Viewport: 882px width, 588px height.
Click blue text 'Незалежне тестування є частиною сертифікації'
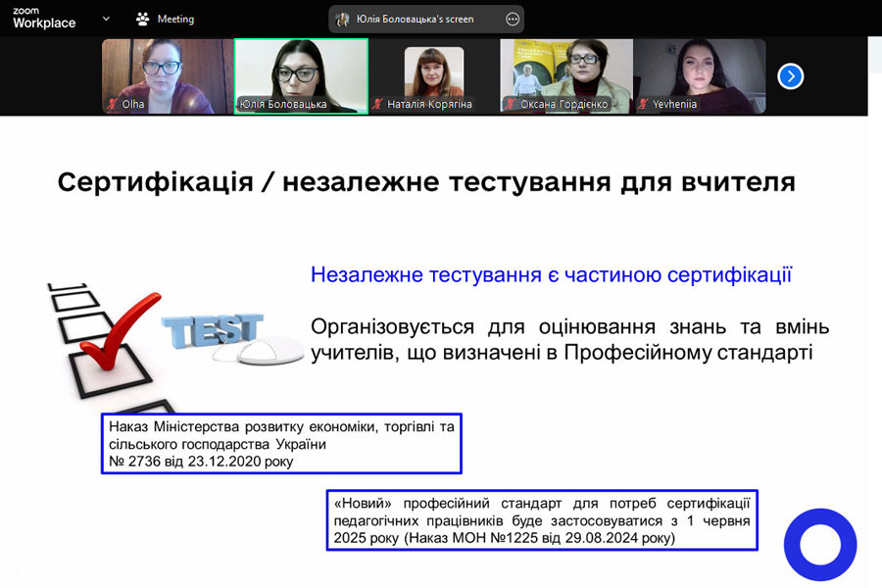tap(551, 274)
